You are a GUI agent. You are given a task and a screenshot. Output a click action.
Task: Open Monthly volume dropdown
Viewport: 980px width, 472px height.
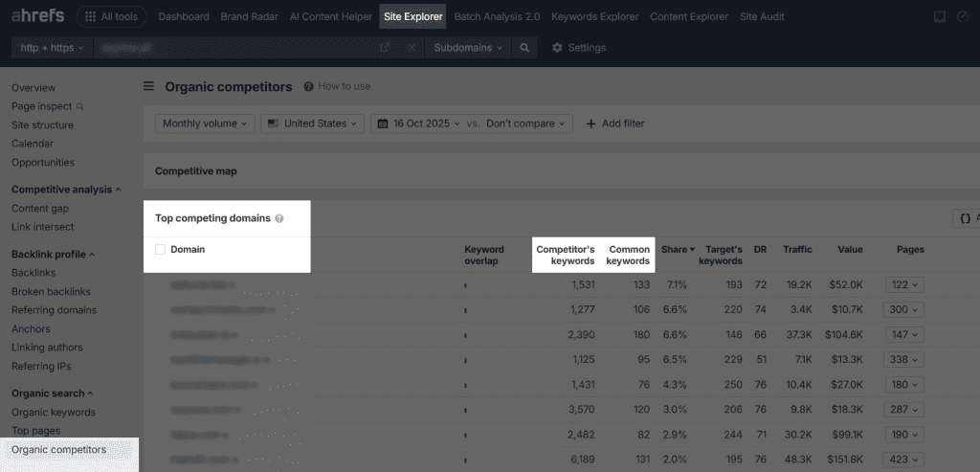(x=205, y=124)
